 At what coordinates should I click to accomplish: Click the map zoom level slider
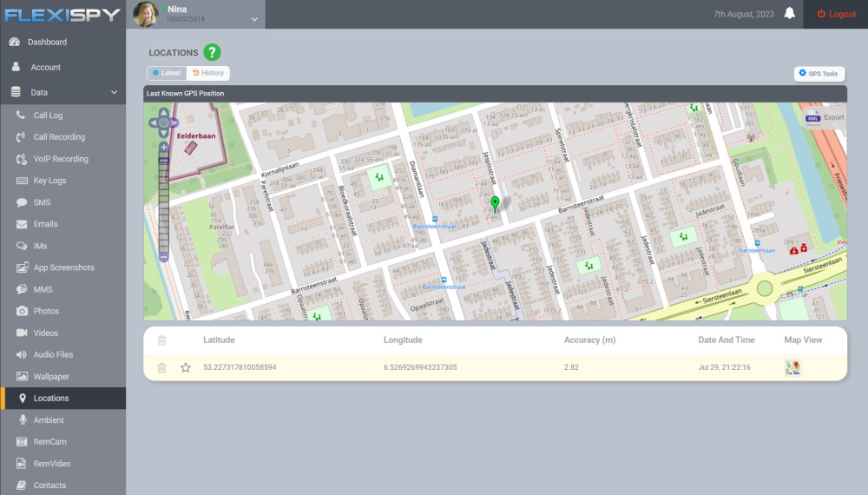coord(163,204)
